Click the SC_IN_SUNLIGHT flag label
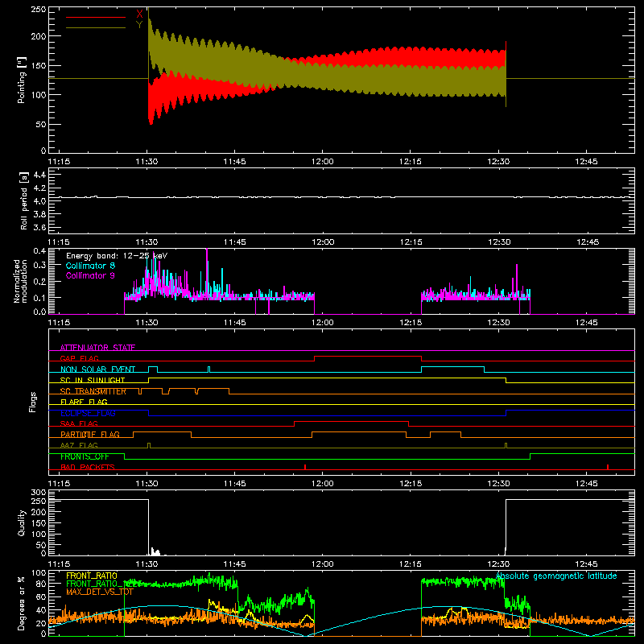This screenshot has width=644, height=644. coord(93,380)
